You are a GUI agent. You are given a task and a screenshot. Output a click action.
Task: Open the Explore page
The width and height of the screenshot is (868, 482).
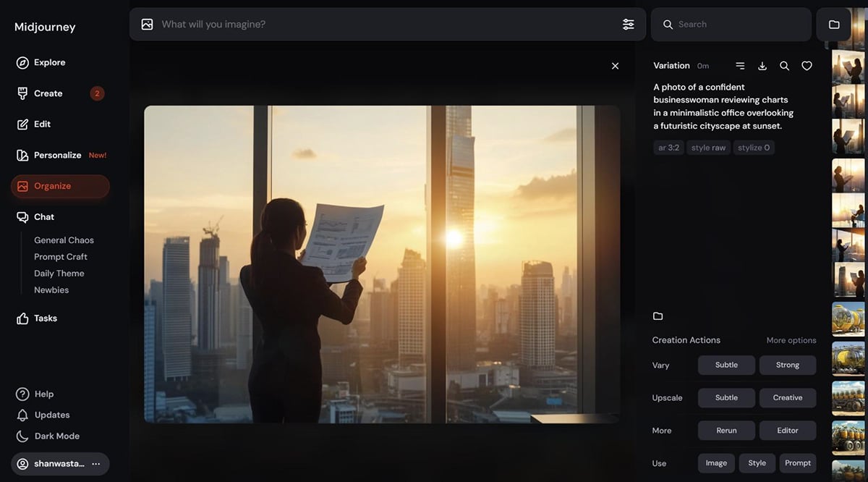tap(49, 63)
